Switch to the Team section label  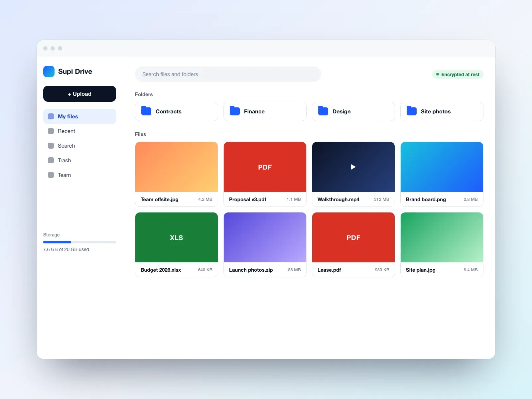click(x=64, y=175)
